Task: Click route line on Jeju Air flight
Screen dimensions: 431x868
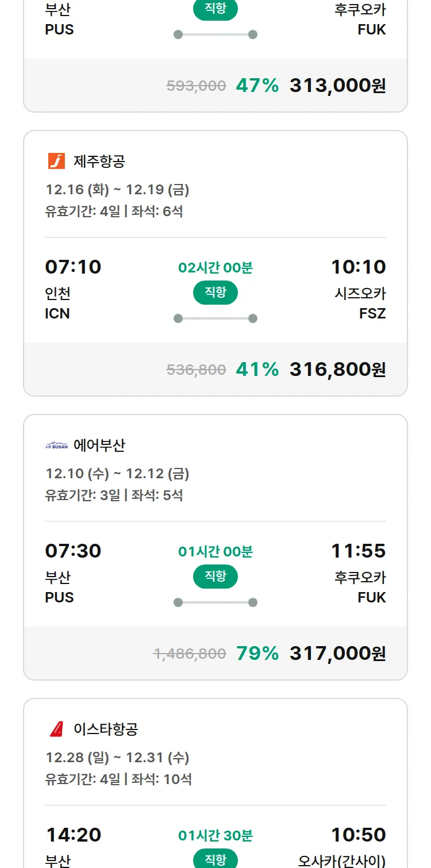Action: (x=215, y=318)
